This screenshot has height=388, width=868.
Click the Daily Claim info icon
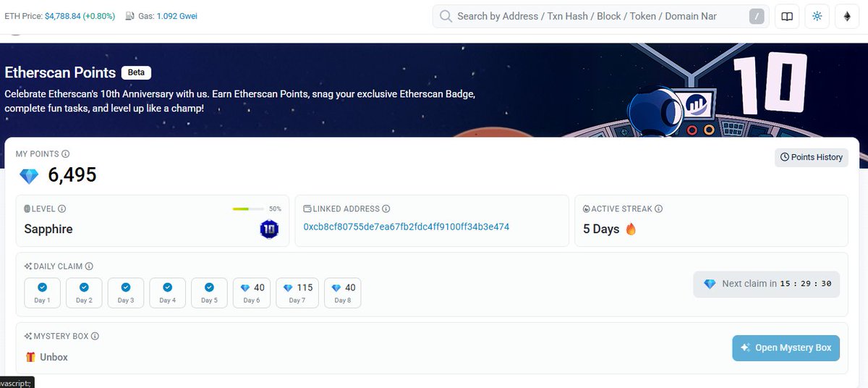coord(89,266)
